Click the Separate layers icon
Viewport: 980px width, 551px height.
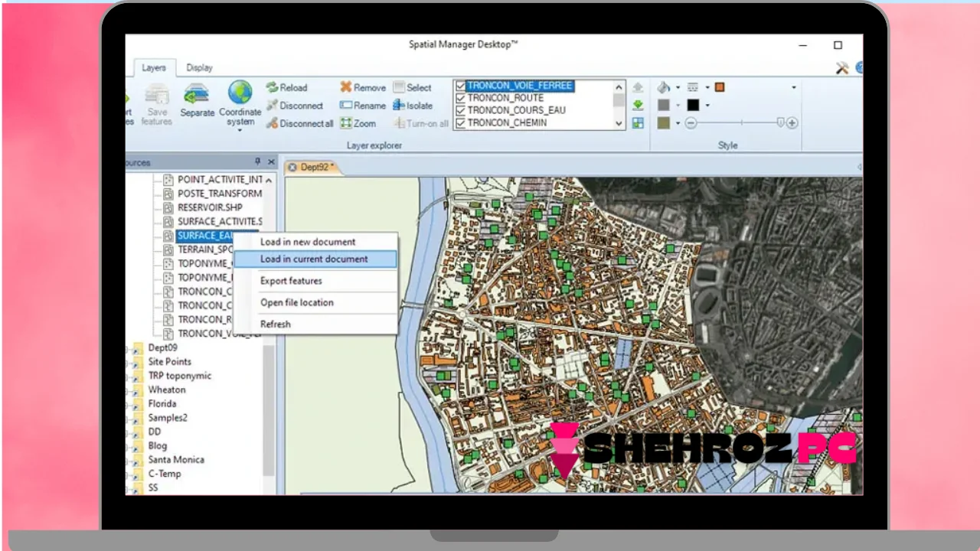(197, 94)
